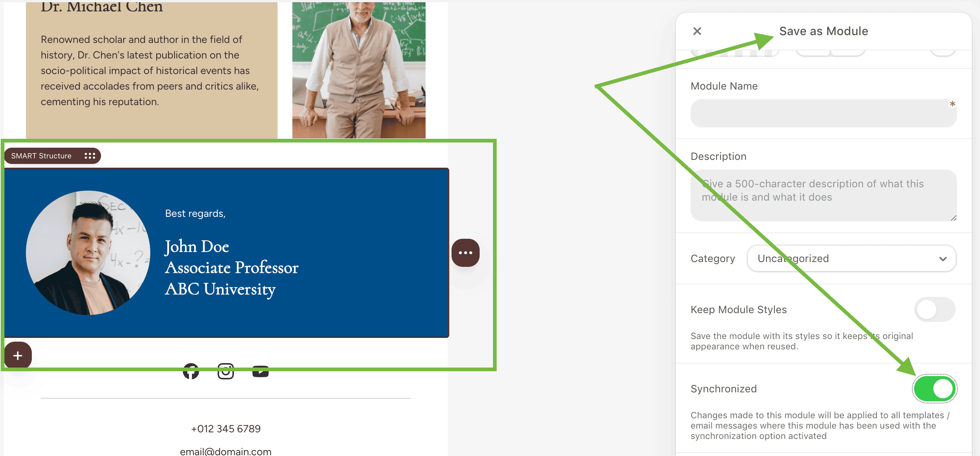Click the Description text area
The image size is (980, 456).
823,195
